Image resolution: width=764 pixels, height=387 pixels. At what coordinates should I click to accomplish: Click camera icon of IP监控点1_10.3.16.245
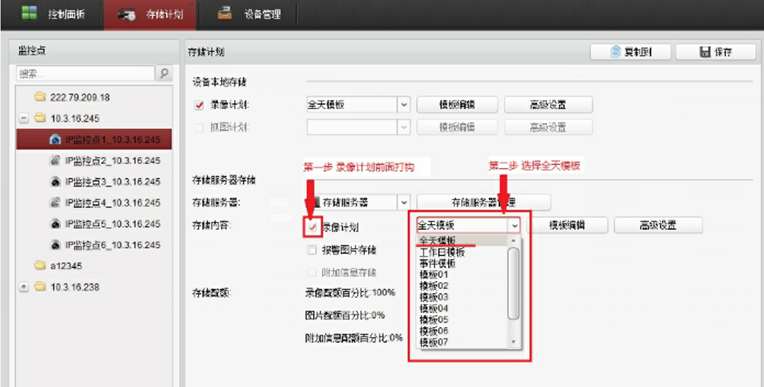56,140
